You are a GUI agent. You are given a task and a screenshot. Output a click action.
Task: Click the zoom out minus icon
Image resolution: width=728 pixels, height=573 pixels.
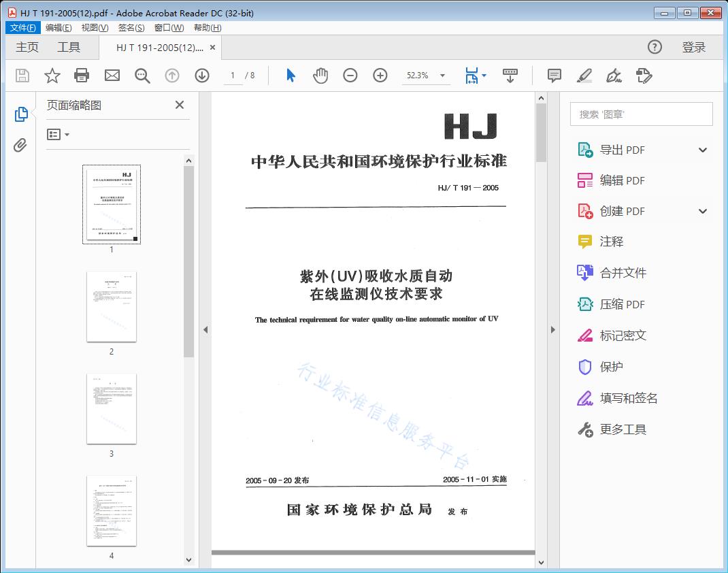point(350,76)
